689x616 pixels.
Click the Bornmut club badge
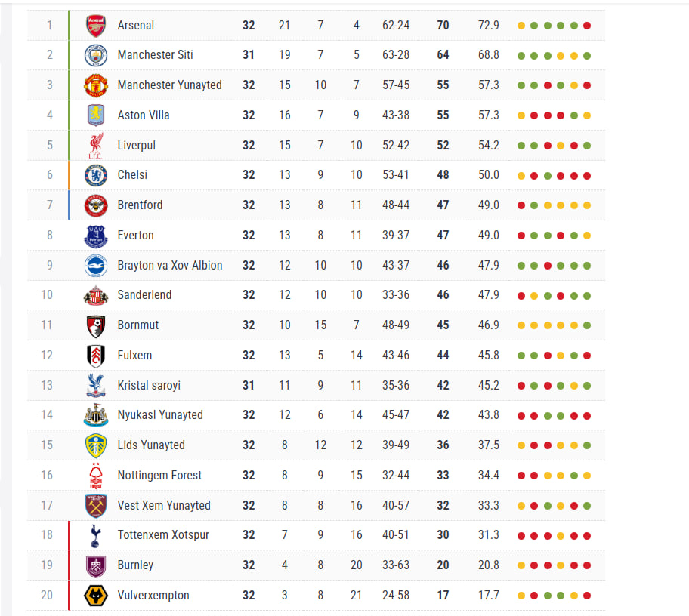96,325
